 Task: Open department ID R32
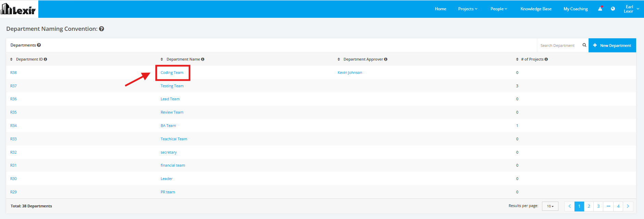coord(13,152)
